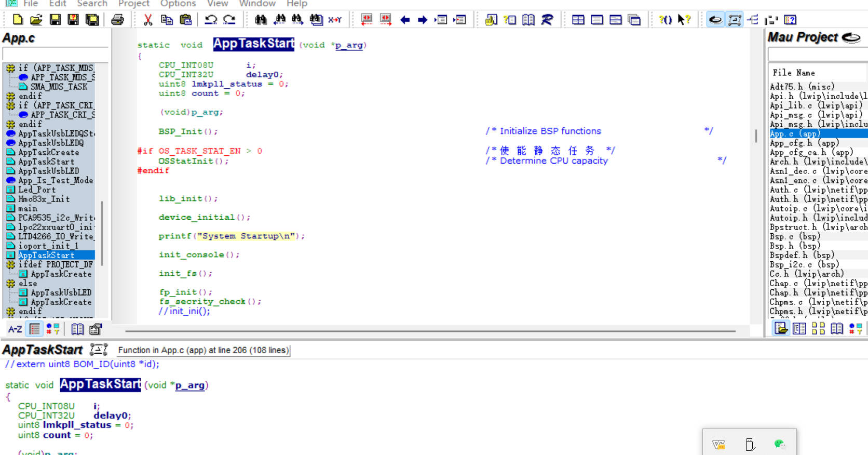868x455 pixels.
Task: Select Led_Port symbol entry
Action: click(x=37, y=190)
